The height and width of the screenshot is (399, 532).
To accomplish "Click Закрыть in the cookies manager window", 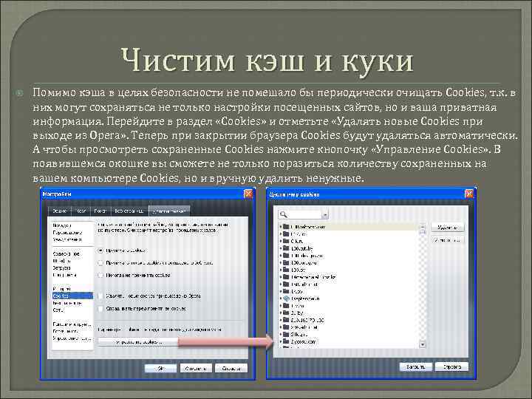I will 415,366.
